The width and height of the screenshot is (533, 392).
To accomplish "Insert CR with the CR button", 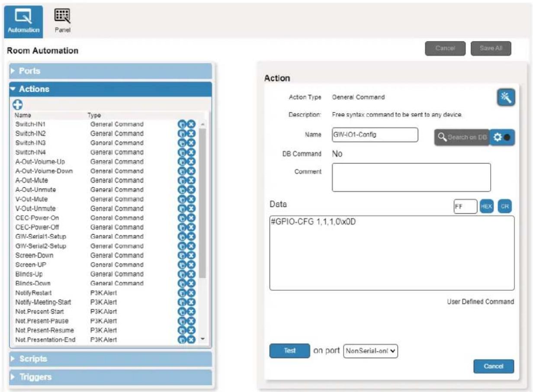I will (x=504, y=207).
